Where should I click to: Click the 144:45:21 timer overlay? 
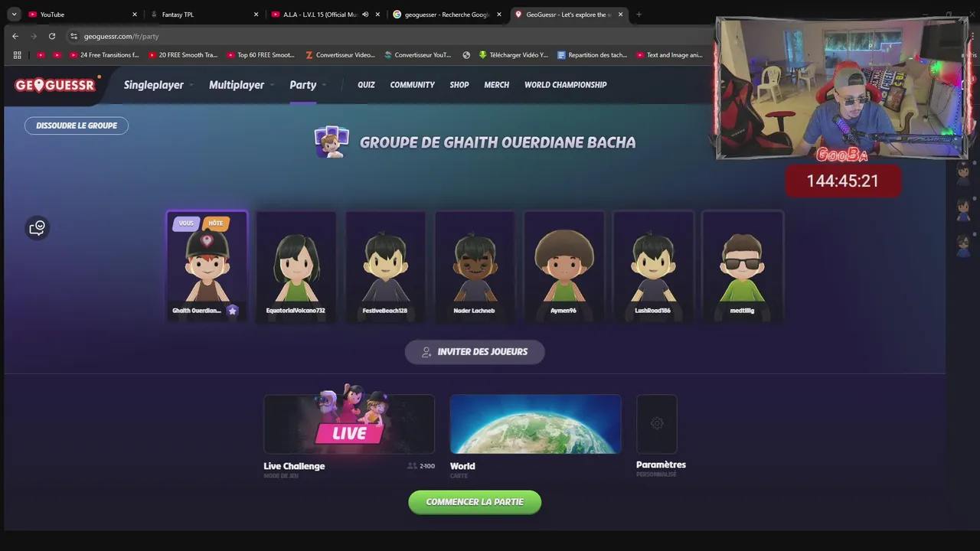point(843,181)
